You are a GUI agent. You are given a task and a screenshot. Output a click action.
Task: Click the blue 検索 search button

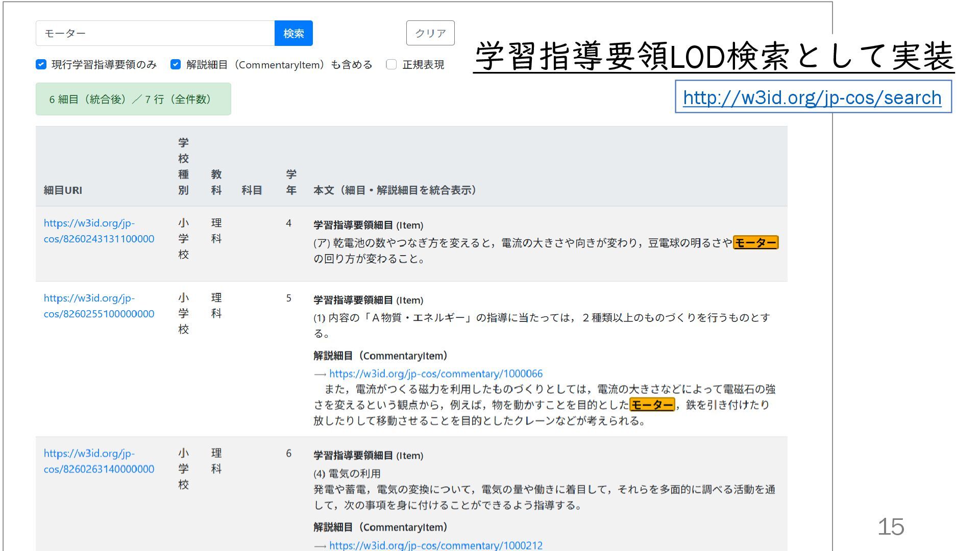pos(293,33)
